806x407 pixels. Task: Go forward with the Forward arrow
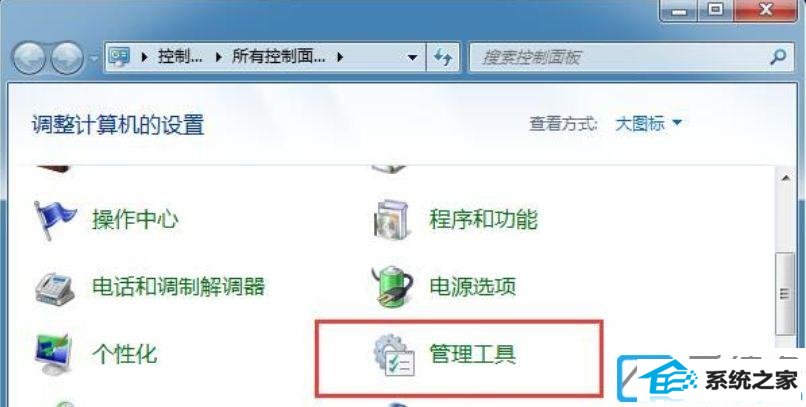click(x=67, y=58)
